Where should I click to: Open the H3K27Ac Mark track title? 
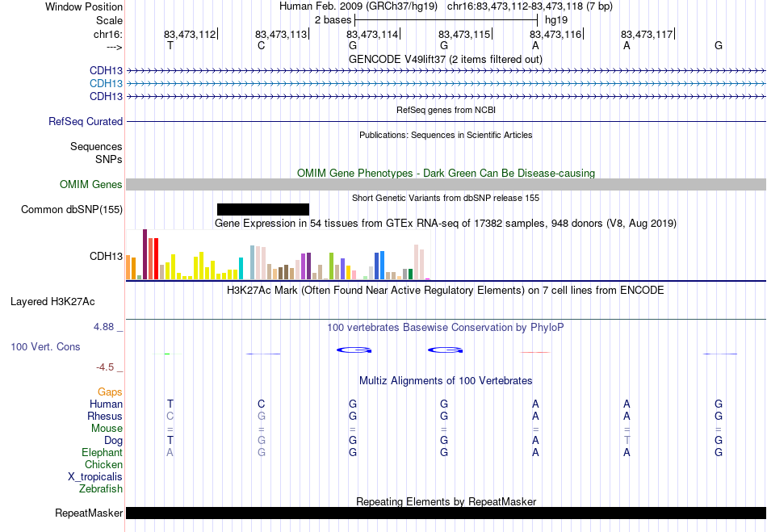pos(446,291)
